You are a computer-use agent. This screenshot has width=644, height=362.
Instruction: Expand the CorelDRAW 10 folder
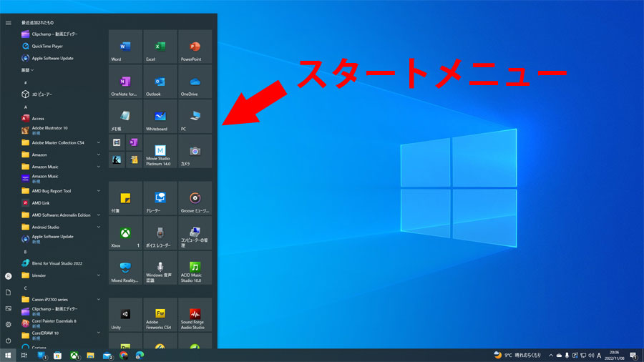click(x=61, y=335)
